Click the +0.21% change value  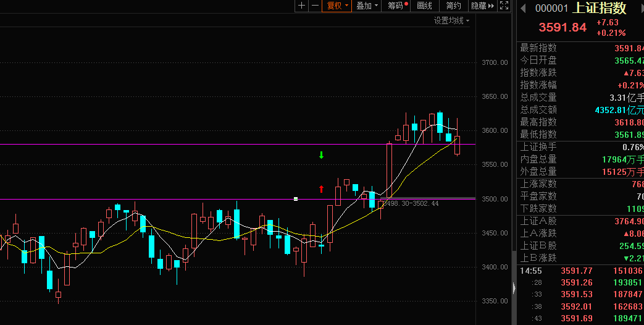click(611, 33)
